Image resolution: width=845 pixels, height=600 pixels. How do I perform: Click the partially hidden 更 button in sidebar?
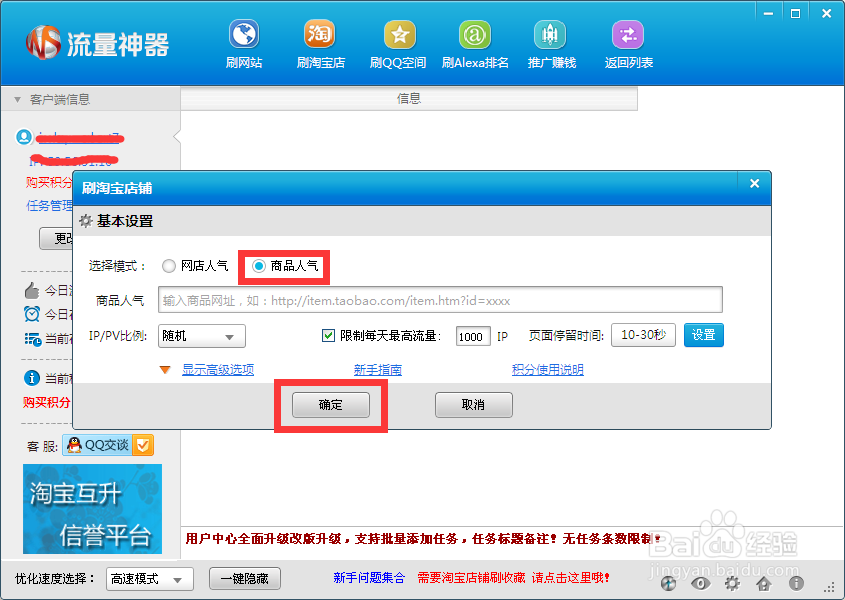pyautogui.click(x=56, y=239)
